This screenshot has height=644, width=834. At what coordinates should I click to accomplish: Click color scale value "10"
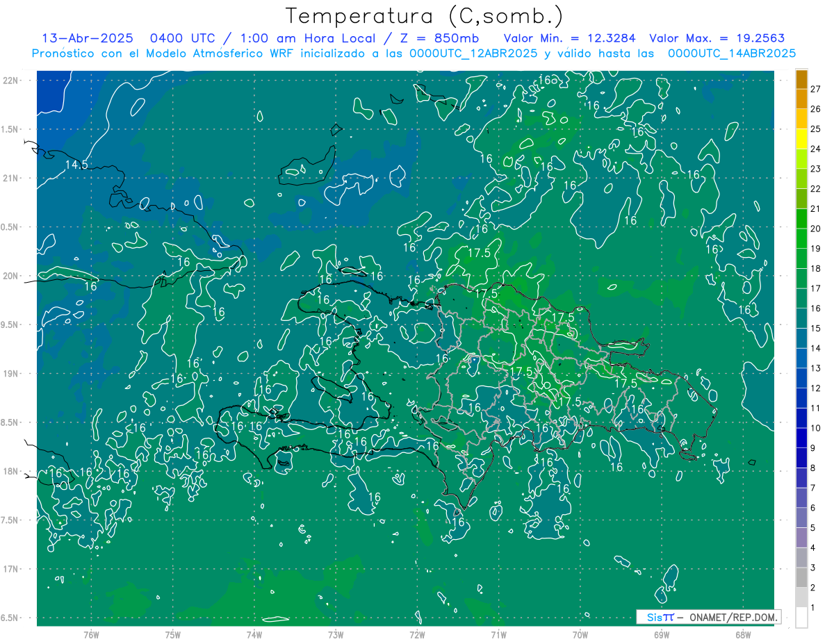tap(816, 428)
